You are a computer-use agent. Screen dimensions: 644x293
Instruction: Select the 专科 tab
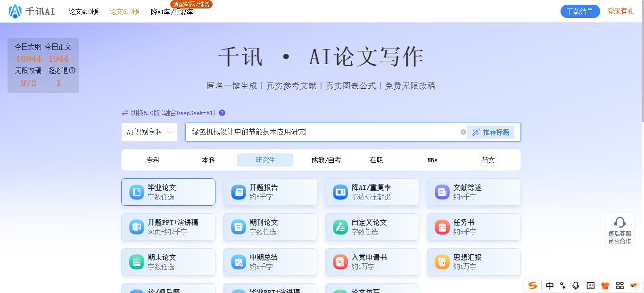153,160
